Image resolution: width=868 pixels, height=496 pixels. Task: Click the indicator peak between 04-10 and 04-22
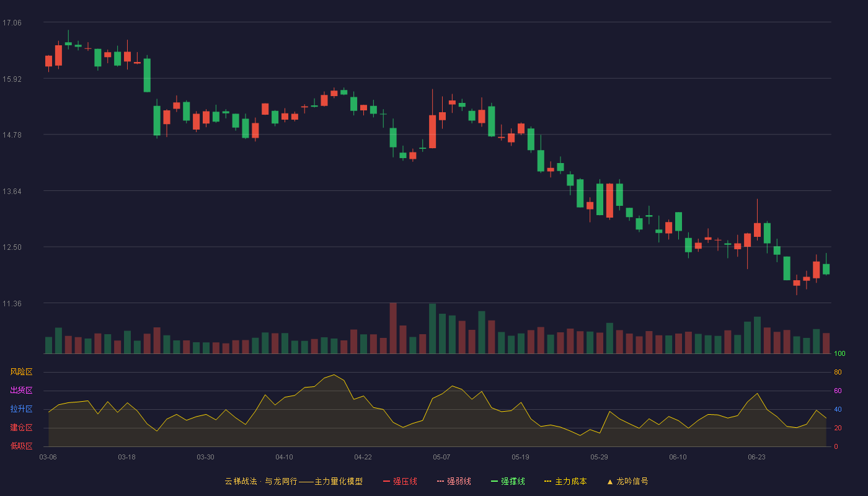(x=334, y=375)
